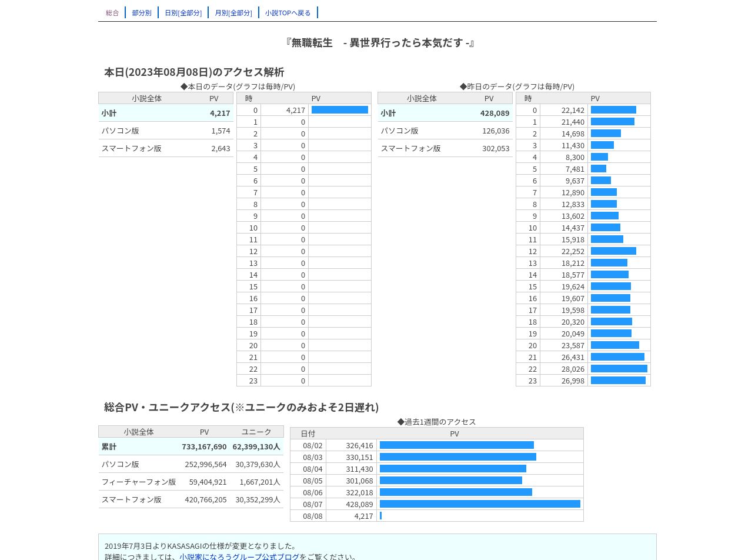
Task: Click today's hour 0 PV bar
Action: pyautogui.click(x=340, y=110)
